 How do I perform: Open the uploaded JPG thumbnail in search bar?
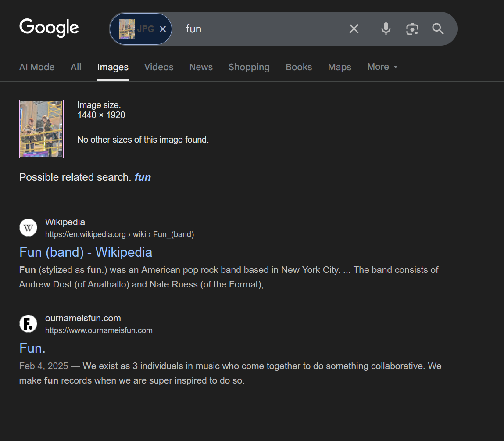click(x=127, y=29)
